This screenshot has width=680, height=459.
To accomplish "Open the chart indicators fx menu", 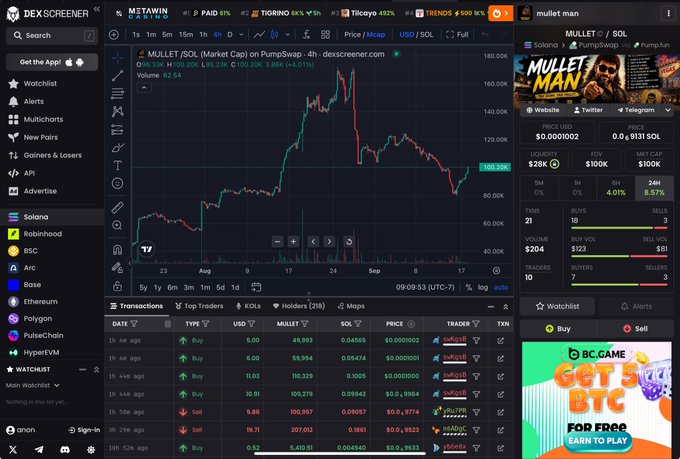I will tap(306, 35).
